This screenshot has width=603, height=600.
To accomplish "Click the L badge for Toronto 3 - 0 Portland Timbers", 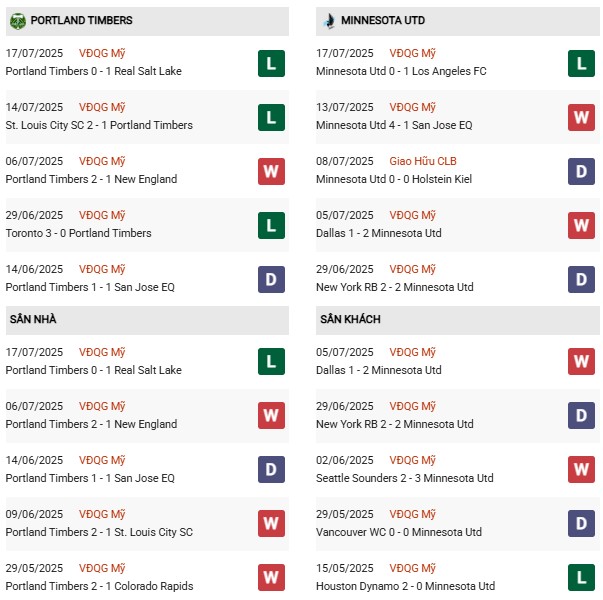I will 270,225.
